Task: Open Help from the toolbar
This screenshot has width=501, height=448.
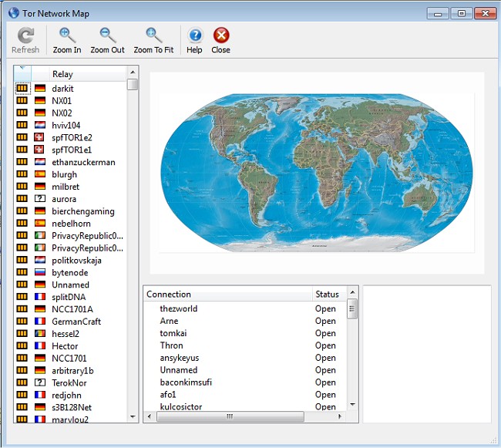Action: pos(194,35)
